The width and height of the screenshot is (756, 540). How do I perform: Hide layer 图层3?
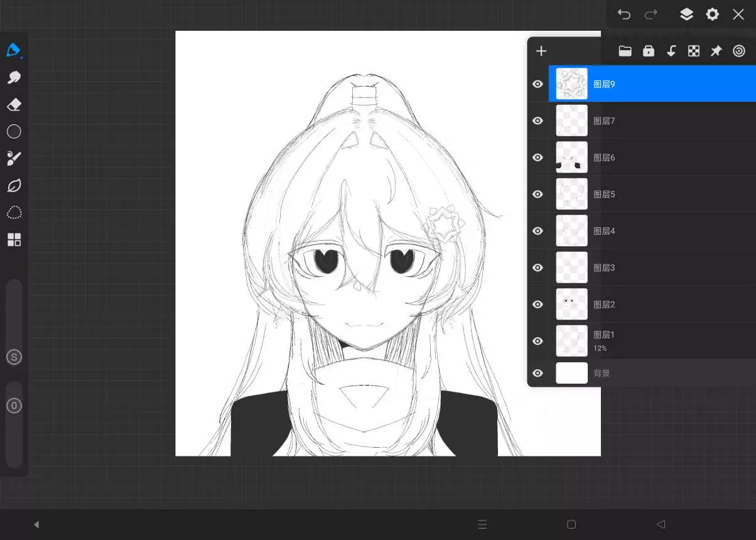coord(537,267)
